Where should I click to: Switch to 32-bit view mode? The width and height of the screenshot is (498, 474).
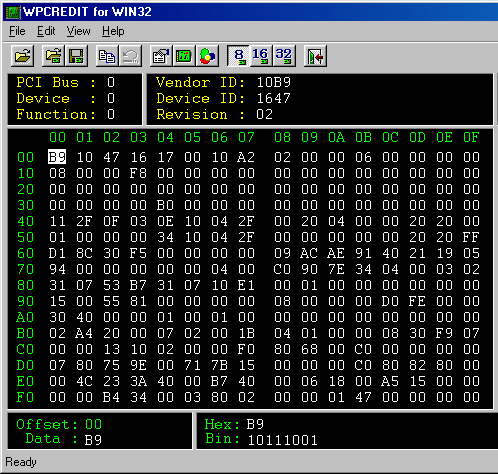pos(284,56)
